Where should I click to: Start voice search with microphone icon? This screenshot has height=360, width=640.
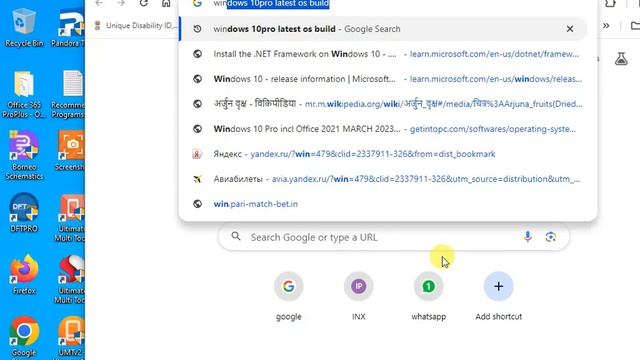pyautogui.click(x=528, y=237)
